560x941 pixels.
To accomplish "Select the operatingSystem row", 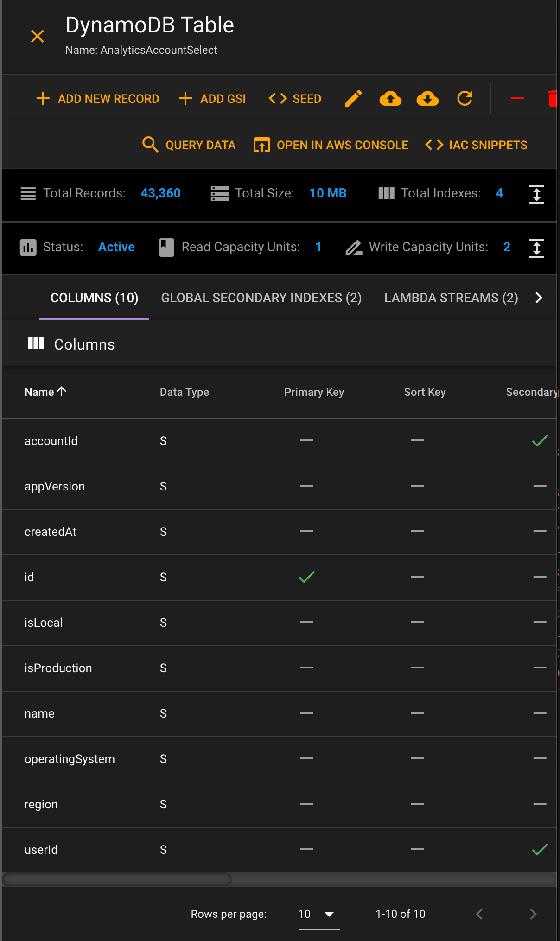I will 279,759.
